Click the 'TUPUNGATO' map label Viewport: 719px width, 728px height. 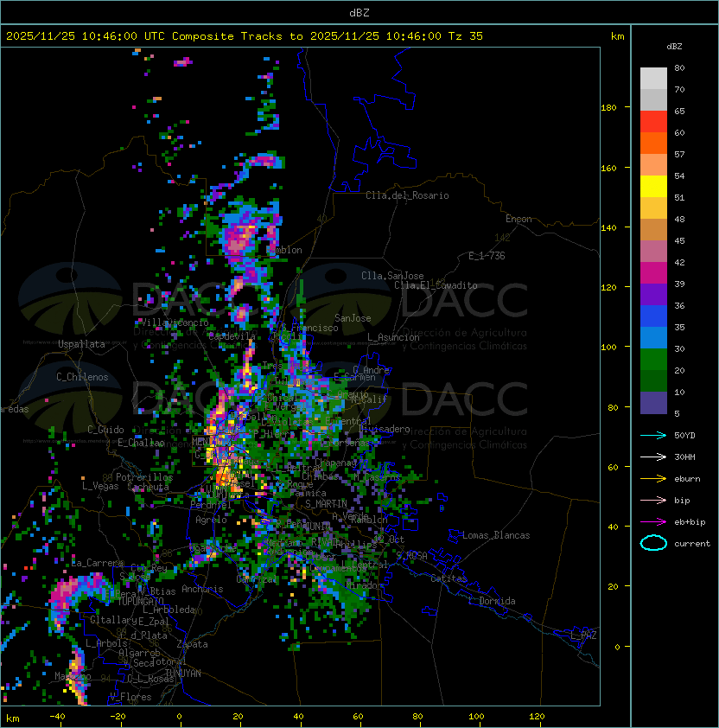pyautogui.click(x=141, y=602)
